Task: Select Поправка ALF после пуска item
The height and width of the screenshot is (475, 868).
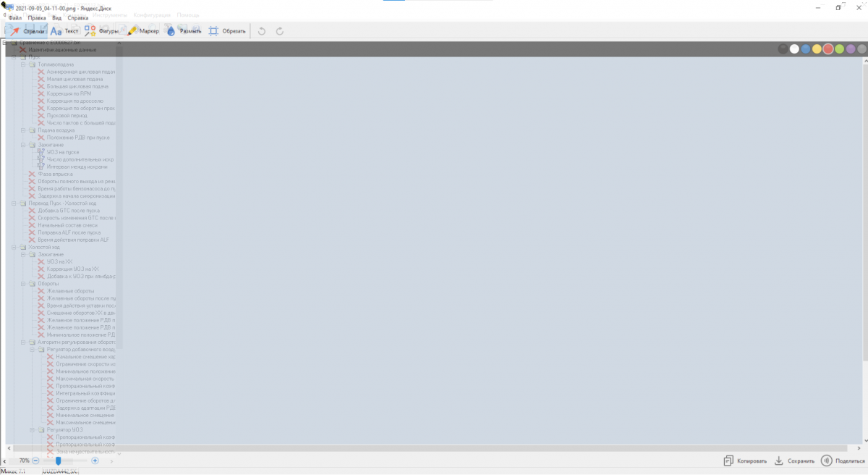Action: (x=69, y=232)
